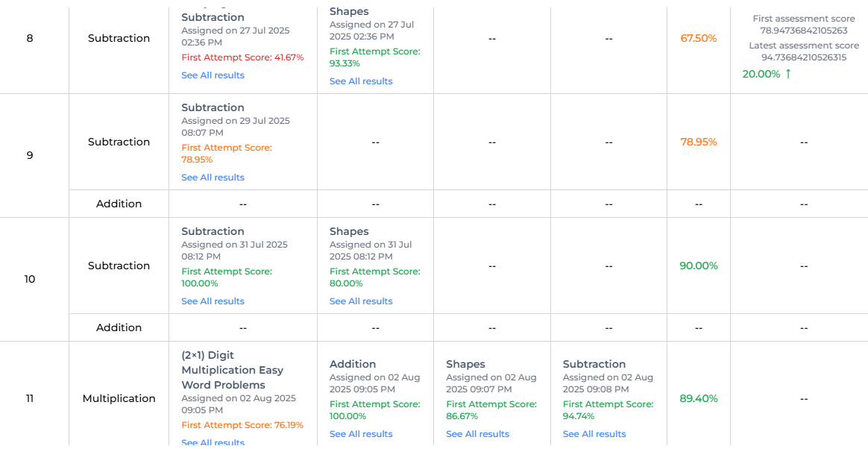868x449 pixels.
Task: Open See All results for row 10 Shapes
Action: pos(361,301)
